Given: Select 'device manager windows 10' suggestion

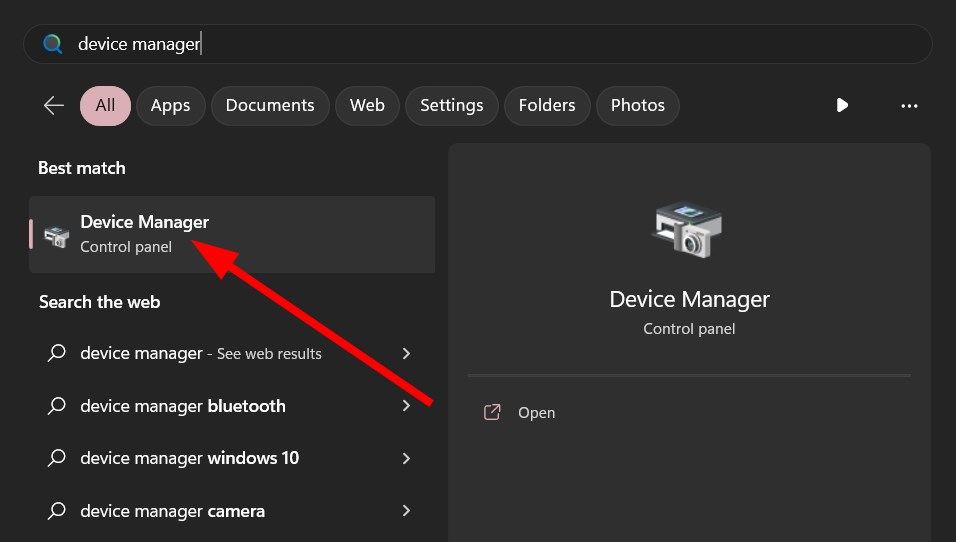Looking at the screenshot, I should pos(232,458).
